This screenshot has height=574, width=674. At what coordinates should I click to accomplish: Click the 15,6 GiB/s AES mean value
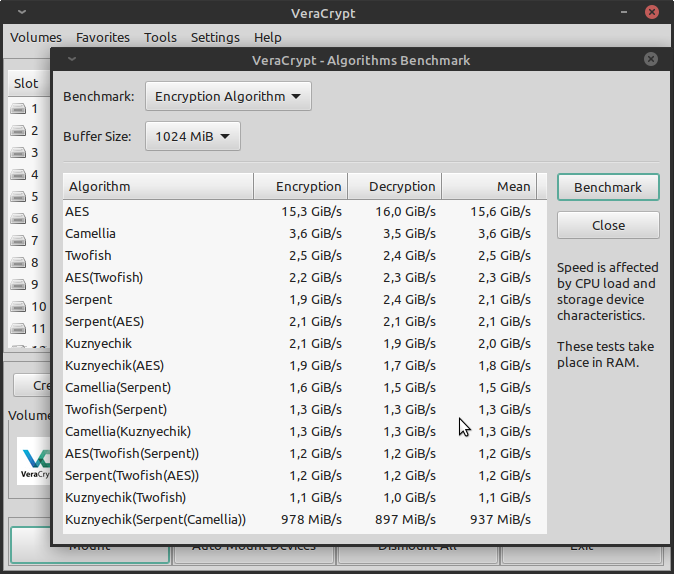coord(501,212)
